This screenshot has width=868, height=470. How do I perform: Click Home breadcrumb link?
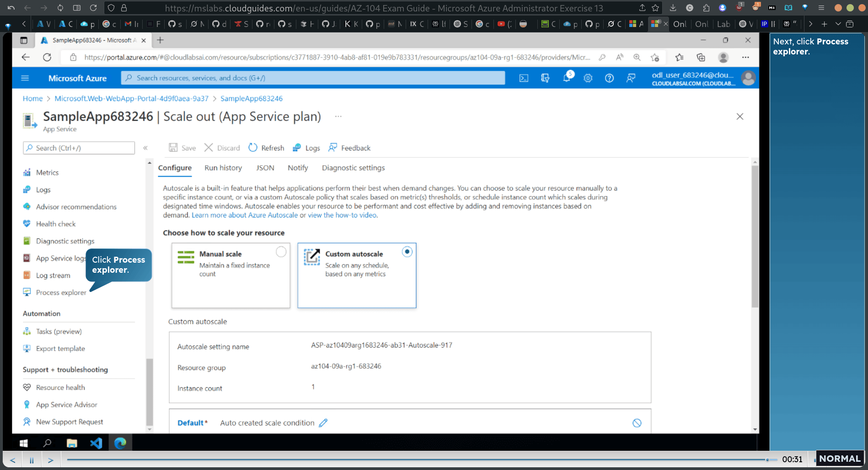tap(32, 98)
